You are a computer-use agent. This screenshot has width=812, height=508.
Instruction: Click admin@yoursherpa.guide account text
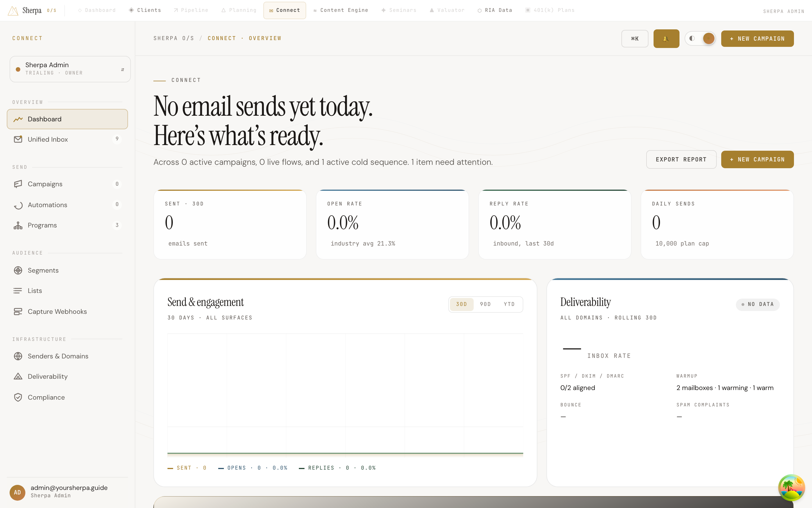[x=69, y=487]
